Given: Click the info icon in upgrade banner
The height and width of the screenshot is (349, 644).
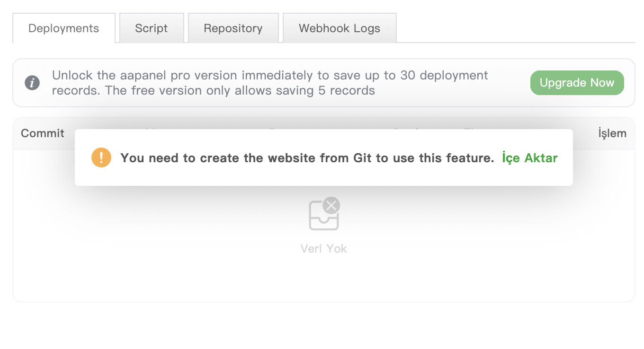Looking at the screenshot, I should pyautogui.click(x=32, y=83).
